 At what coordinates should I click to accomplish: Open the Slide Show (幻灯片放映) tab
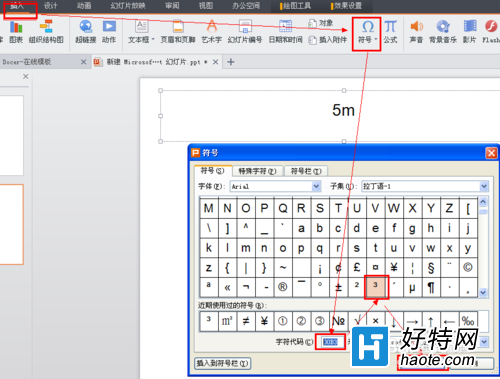(128, 6)
